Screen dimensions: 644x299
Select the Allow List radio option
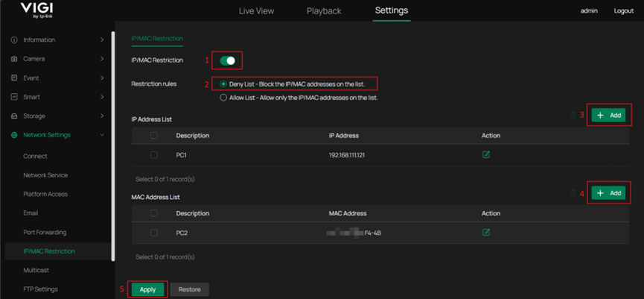(x=223, y=98)
